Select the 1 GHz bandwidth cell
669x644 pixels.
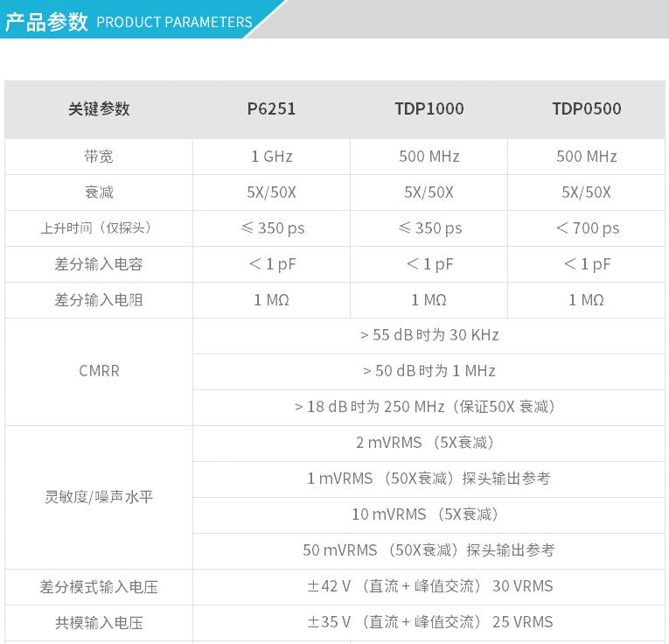coord(271,157)
